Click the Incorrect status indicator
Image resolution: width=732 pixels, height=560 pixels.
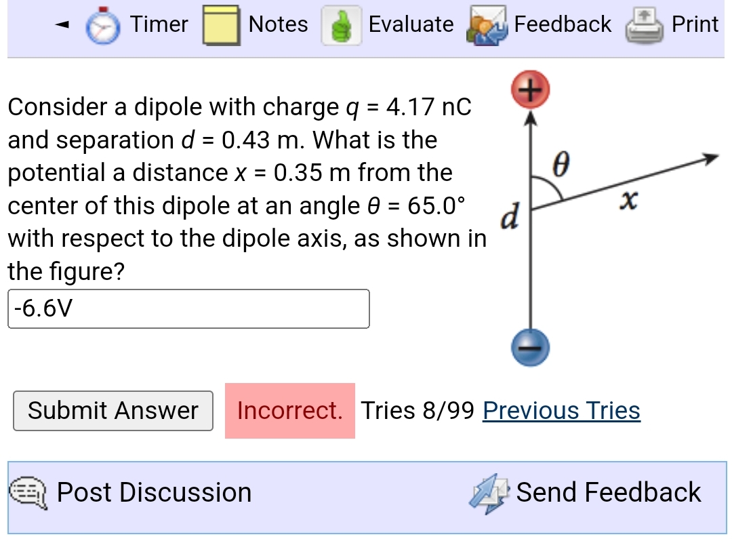290,410
